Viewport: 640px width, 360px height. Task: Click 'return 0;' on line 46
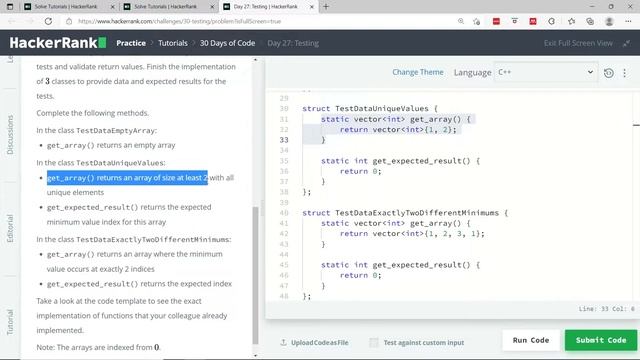tap(360, 275)
